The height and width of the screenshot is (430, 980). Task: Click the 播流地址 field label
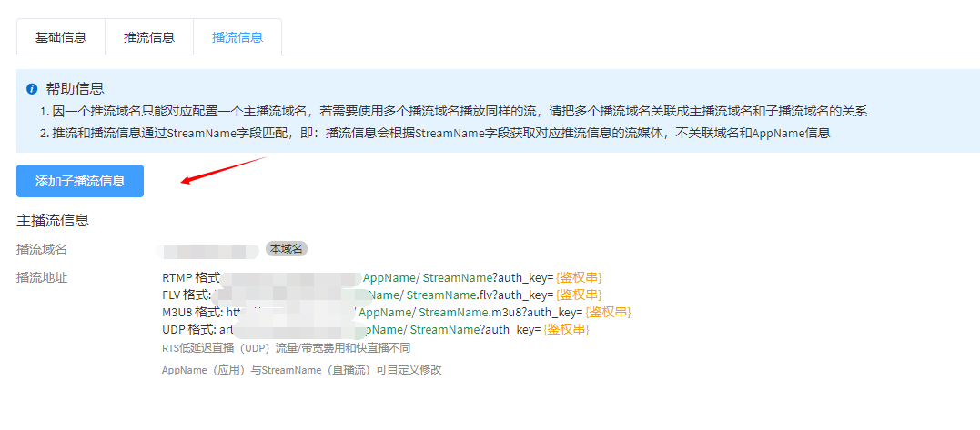coord(42,277)
